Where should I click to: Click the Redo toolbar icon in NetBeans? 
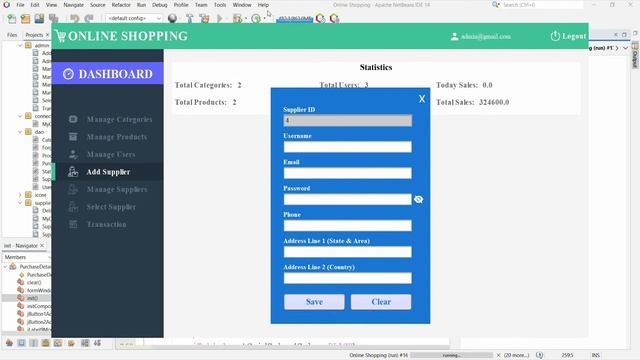coord(89,18)
